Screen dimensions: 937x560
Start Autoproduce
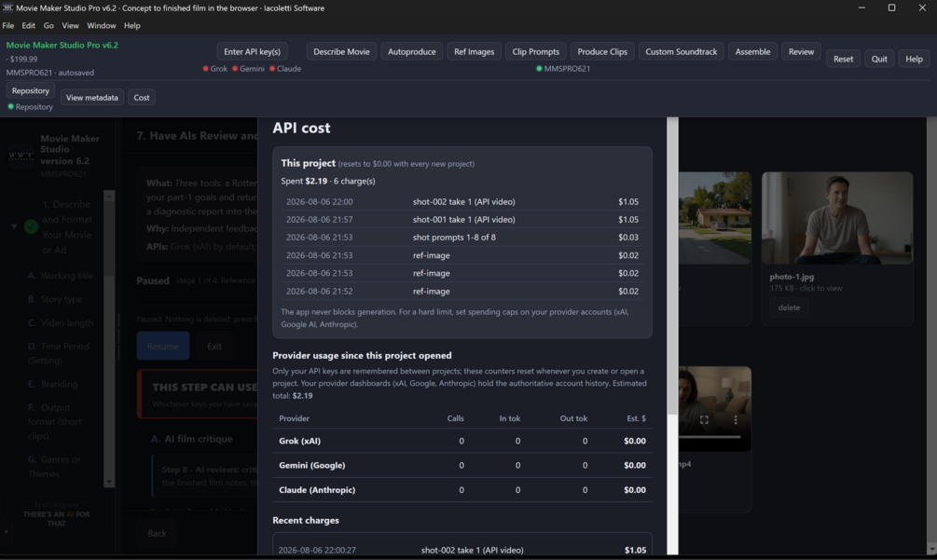click(x=412, y=51)
